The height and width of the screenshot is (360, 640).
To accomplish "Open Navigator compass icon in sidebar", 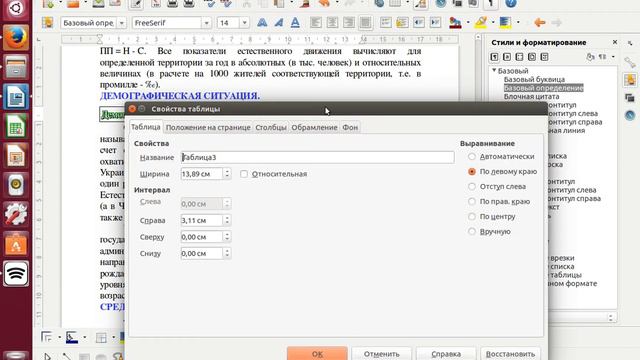I will (x=630, y=115).
